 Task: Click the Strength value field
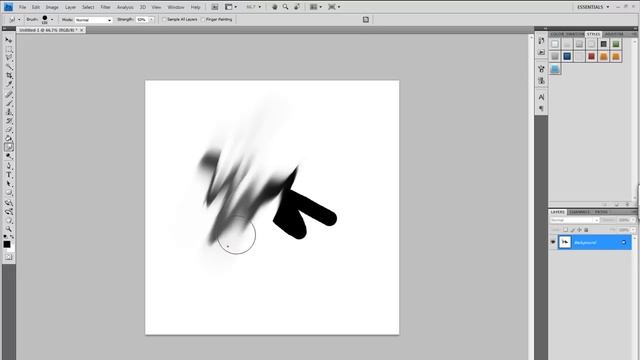tap(142, 20)
